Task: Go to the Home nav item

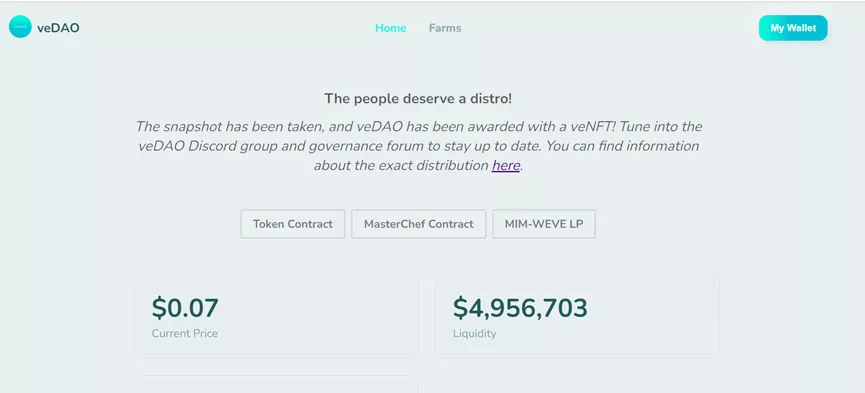Action: click(x=391, y=28)
